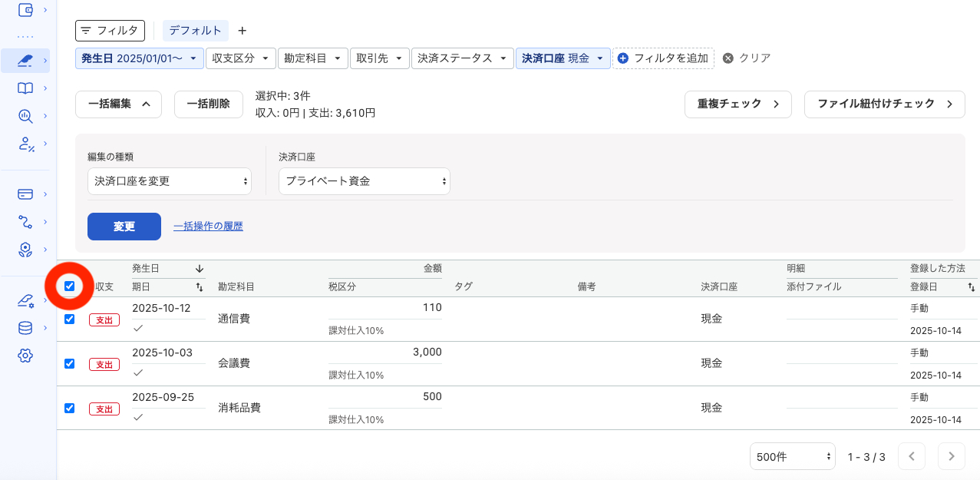
Task: Toggle the checkbox on the 通信費 row
Action: coord(69,319)
